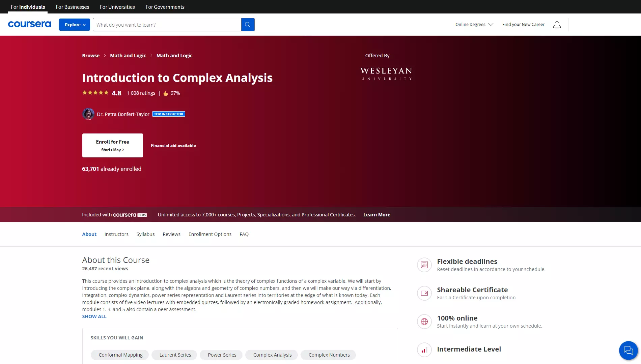The width and height of the screenshot is (641, 364).
Task: Click the Shareable Certificate icon
Action: point(424,293)
